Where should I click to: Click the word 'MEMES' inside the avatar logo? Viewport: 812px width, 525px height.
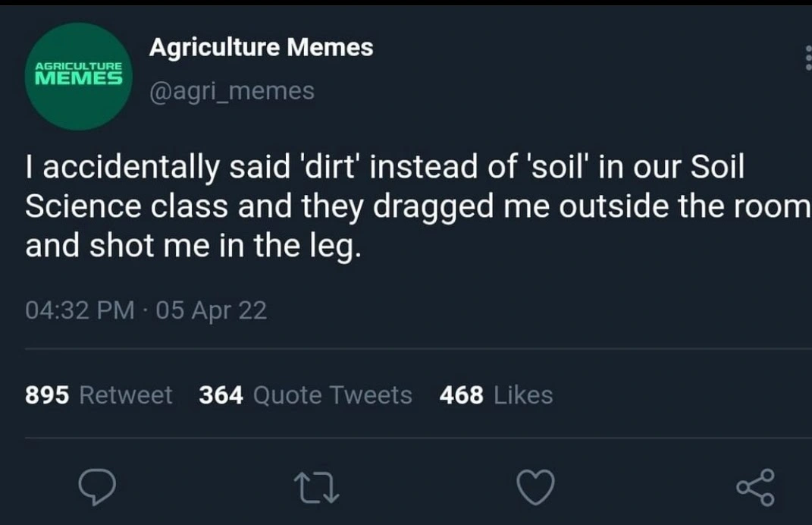click(x=79, y=78)
